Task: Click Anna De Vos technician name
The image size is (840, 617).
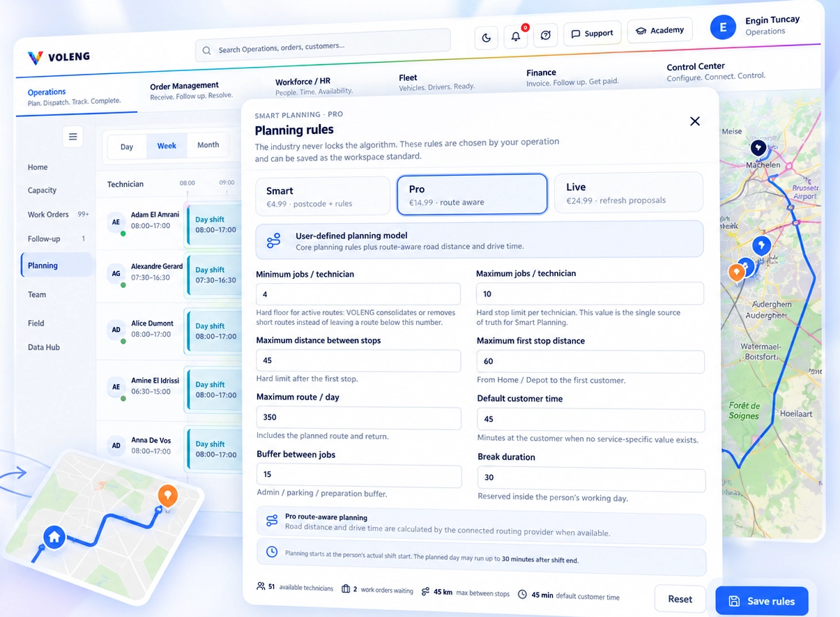Action: (x=151, y=441)
